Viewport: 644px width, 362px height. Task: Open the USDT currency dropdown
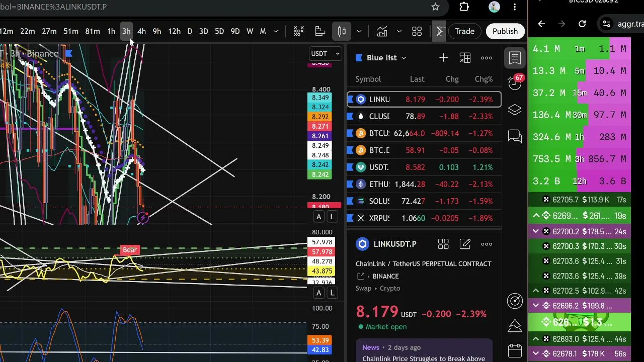point(326,53)
